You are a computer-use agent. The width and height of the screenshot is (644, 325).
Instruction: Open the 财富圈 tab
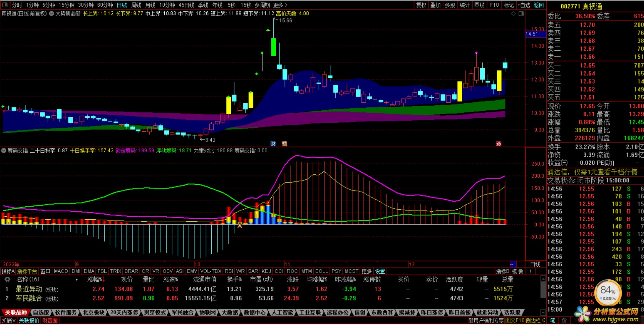pyautogui.click(x=50, y=320)
